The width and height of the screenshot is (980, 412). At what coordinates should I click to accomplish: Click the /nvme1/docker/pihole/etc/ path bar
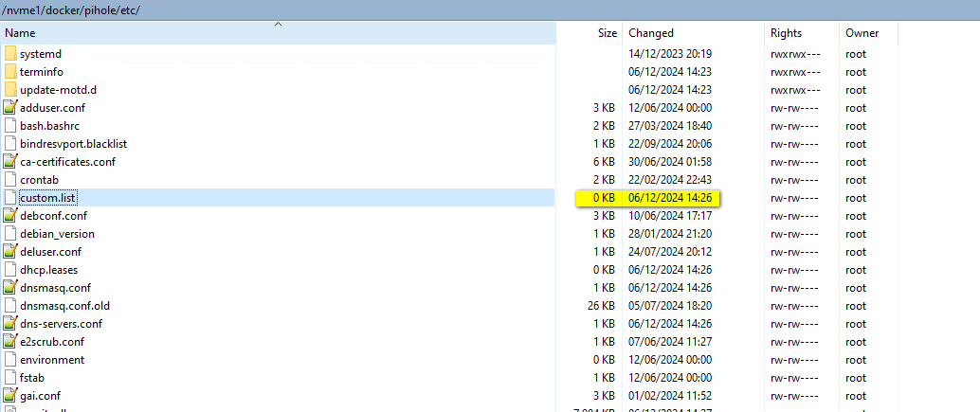click(x=490, y=10)
